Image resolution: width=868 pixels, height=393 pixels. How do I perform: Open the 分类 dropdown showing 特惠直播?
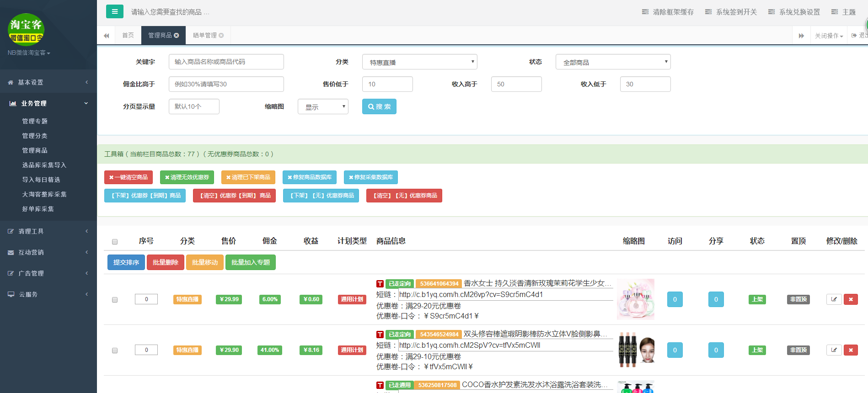pyautogui.click(x=420, y=62)
